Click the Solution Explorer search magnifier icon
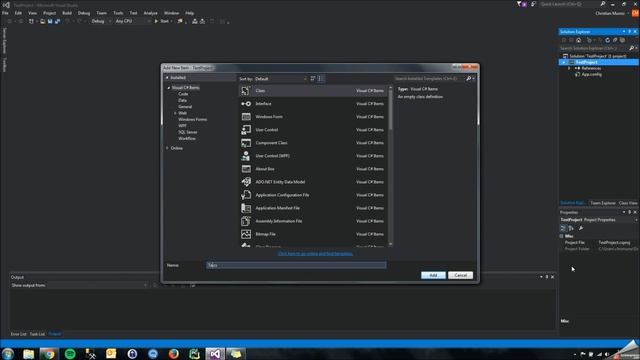Screen dimensions: 640x360 (x=631, y=48)
